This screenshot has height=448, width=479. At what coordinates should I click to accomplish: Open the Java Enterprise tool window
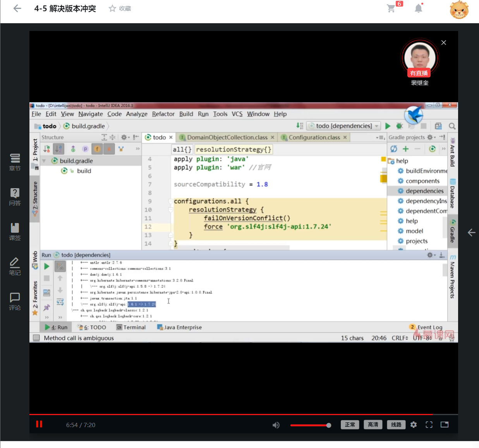point(179,327)
